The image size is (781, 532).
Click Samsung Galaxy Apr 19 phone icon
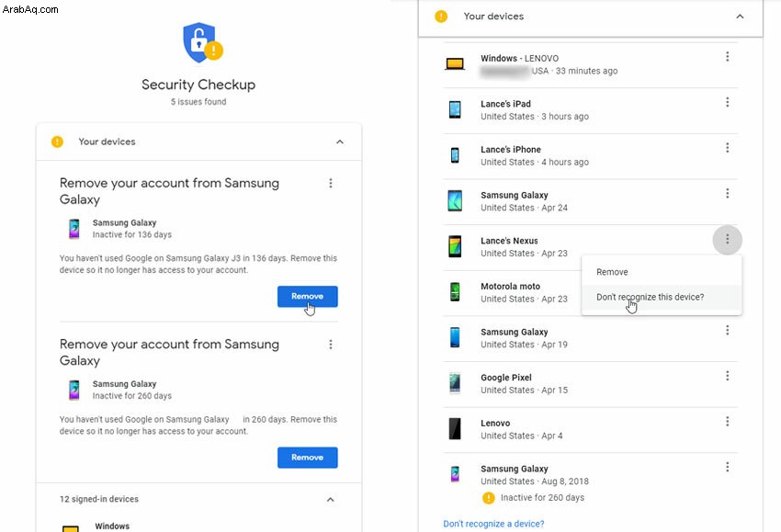[x=455, y=337]
